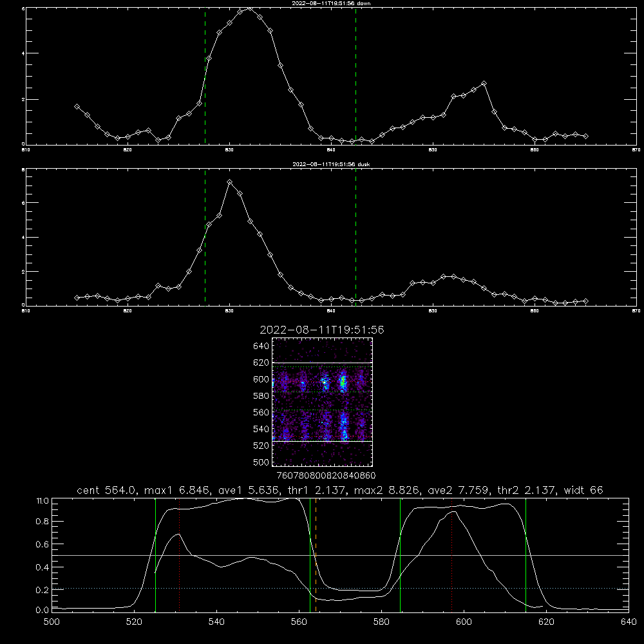644x644 pixels.
Task: Click the right green dashed line in dawn plot
Action: tap(355, 76)
